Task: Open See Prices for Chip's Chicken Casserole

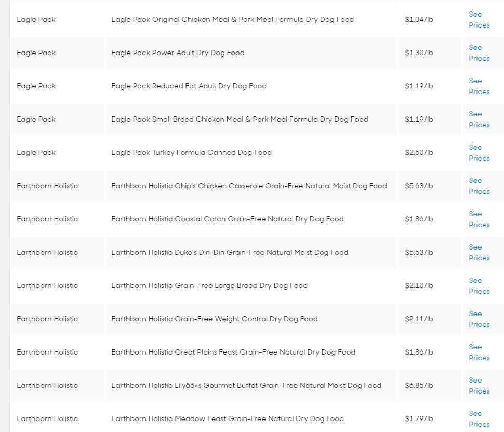Action: (x=479, y=186)
